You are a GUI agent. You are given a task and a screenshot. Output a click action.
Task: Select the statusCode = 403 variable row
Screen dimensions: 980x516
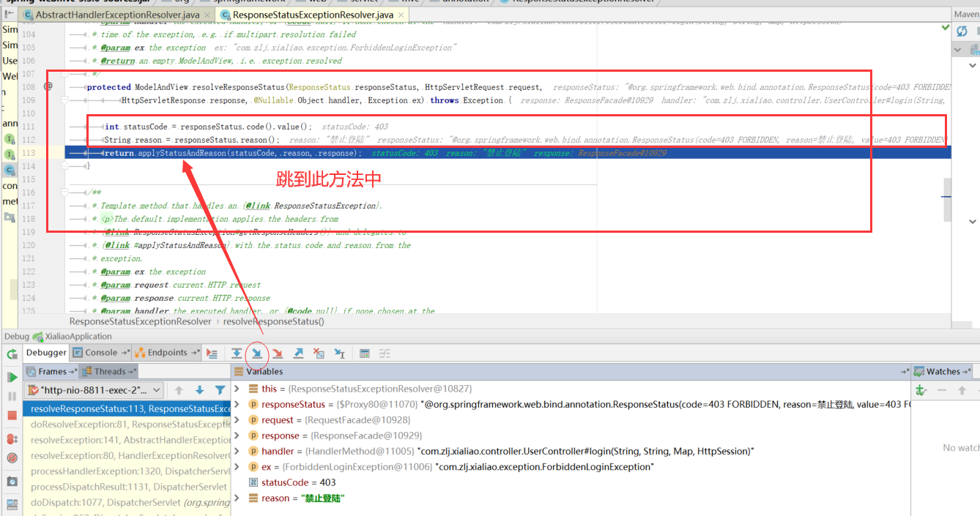[570, 482]
